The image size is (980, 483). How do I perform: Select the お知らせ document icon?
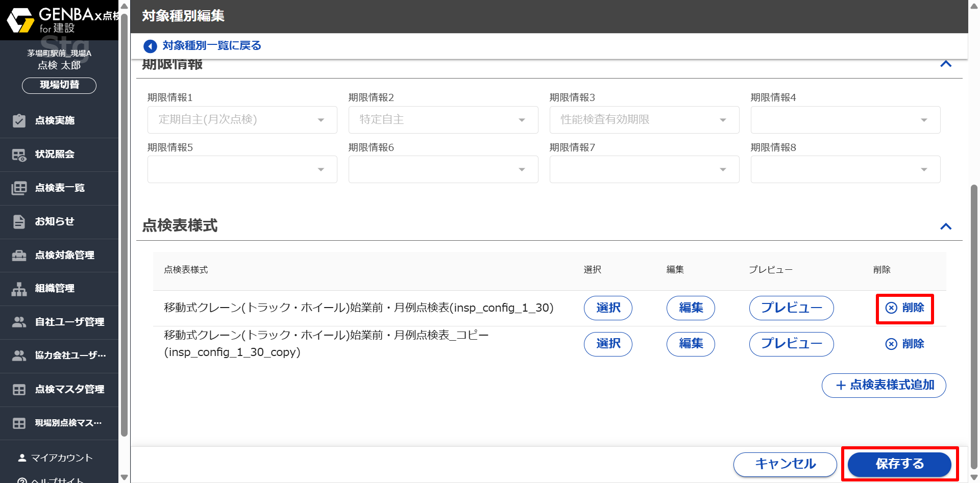pos(19,222)
